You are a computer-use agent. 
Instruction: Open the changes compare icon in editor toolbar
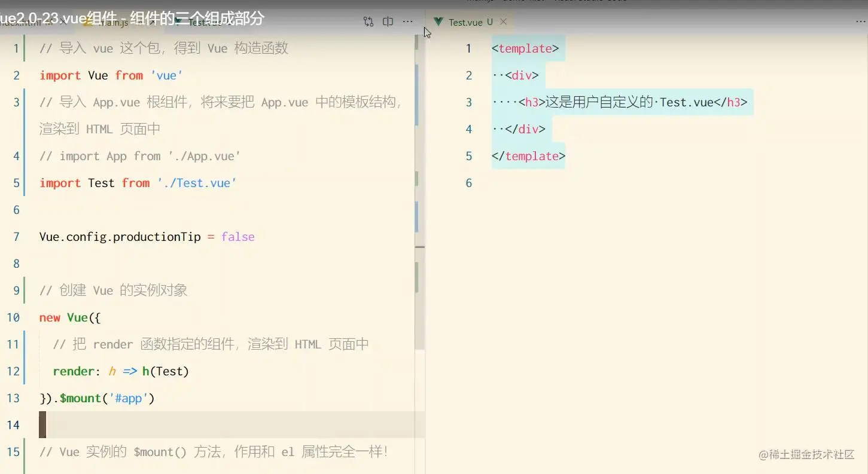tap(368, 22)
